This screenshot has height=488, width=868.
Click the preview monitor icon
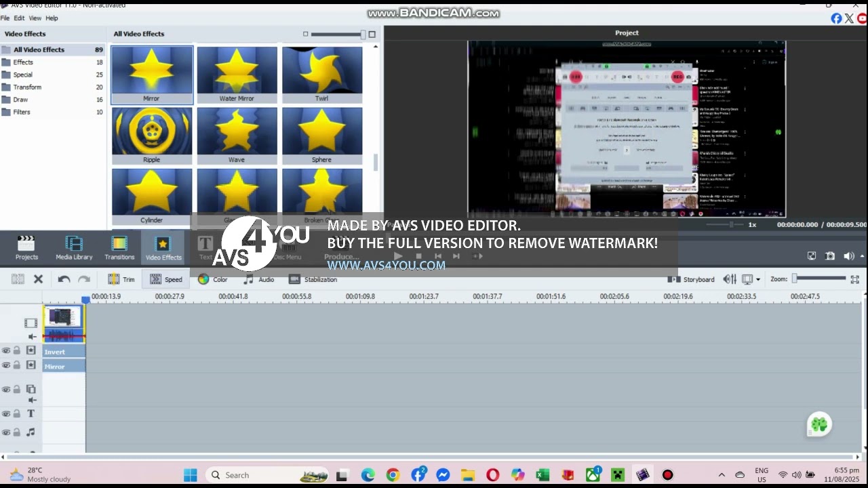pos(747,279)
